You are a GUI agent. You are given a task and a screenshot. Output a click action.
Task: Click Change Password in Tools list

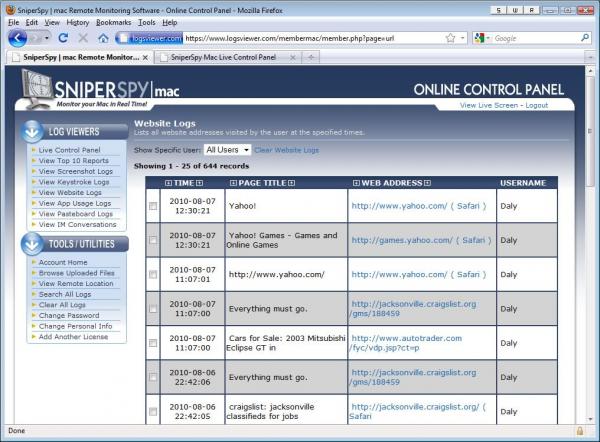pyautogui.click(x=69, y=316)
